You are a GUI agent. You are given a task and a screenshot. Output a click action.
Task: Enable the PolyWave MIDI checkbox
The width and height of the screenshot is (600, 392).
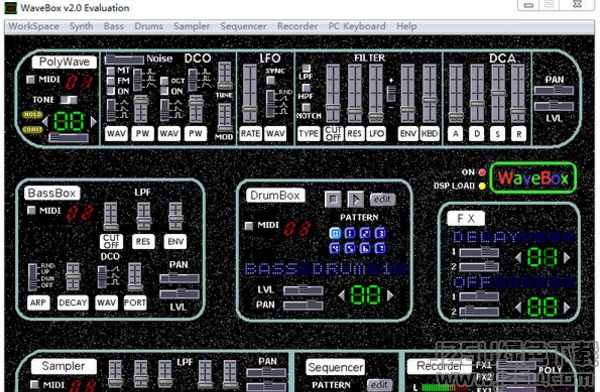31,79
